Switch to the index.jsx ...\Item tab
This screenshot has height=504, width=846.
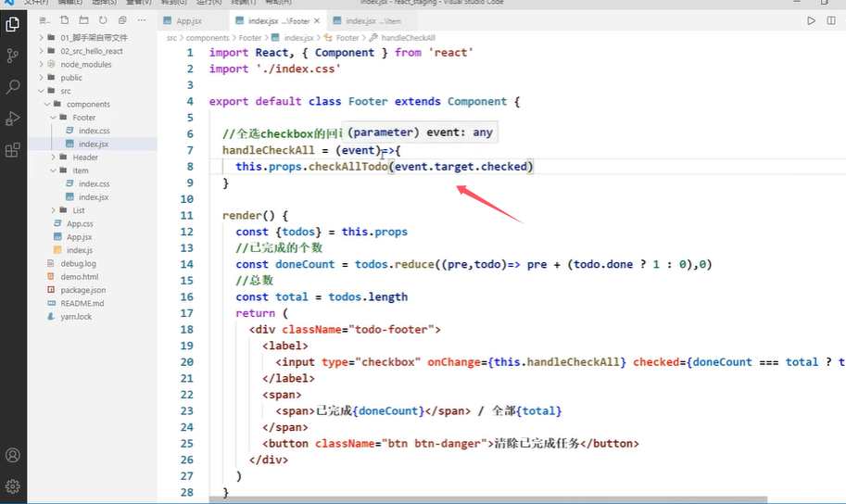372,21
